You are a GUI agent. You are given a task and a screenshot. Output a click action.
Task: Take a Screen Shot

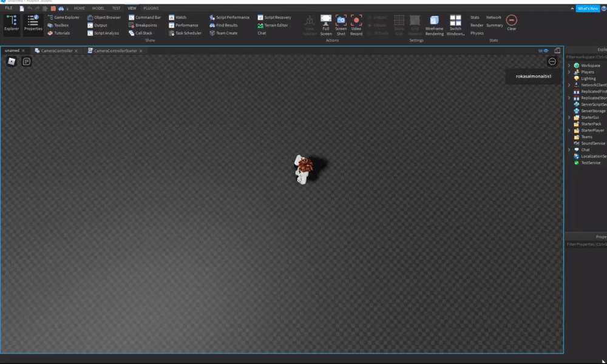click(x=341, y=25)
